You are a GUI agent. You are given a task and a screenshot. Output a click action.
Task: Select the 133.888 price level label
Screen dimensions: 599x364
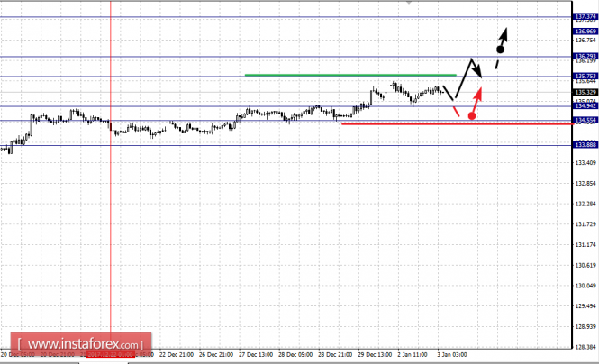[585, 145]
